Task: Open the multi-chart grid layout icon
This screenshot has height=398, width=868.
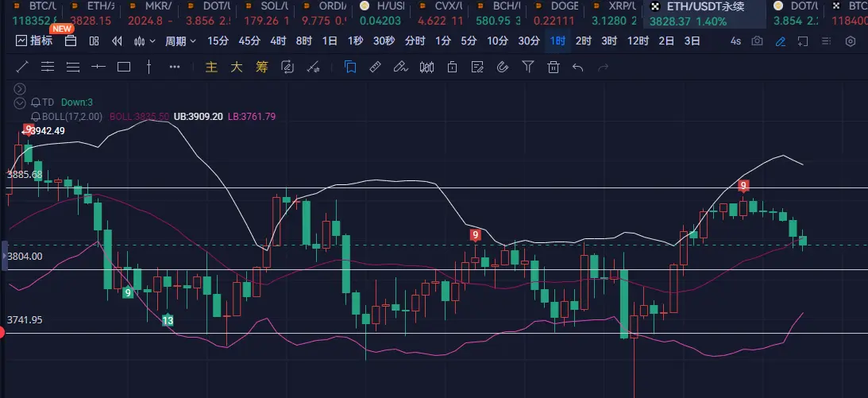Action: (95, 41)
